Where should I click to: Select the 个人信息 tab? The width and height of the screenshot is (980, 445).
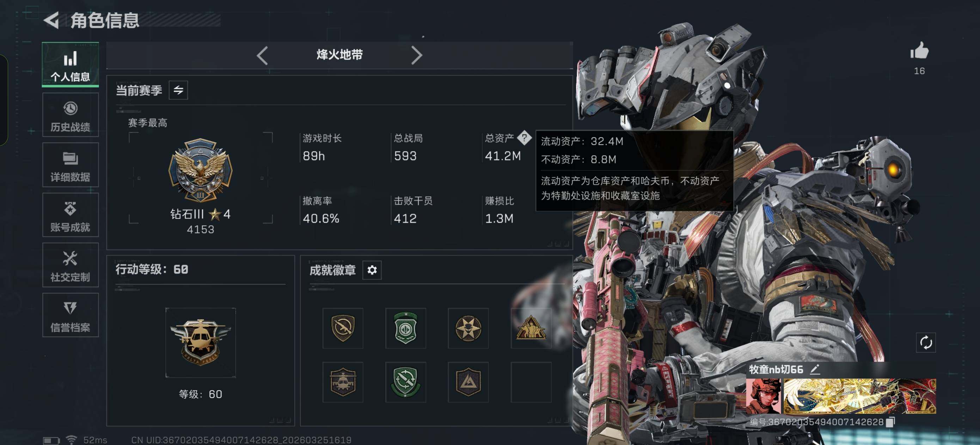(x=71, y=65)
